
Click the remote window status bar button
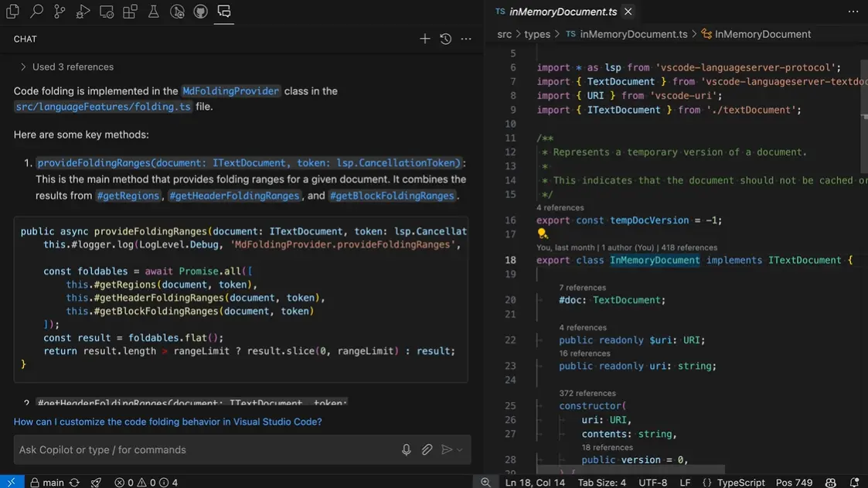[12, 482]
